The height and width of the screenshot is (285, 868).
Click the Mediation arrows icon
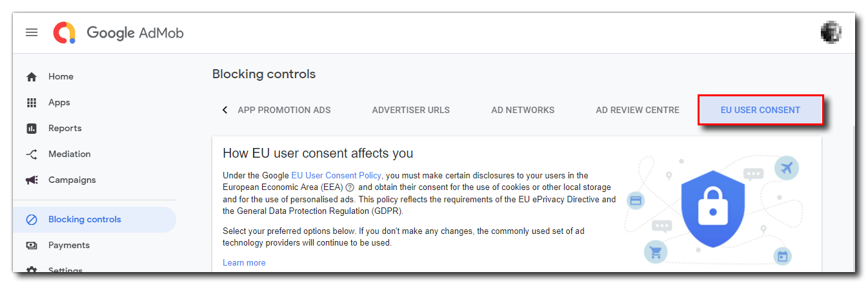(31, 154)
